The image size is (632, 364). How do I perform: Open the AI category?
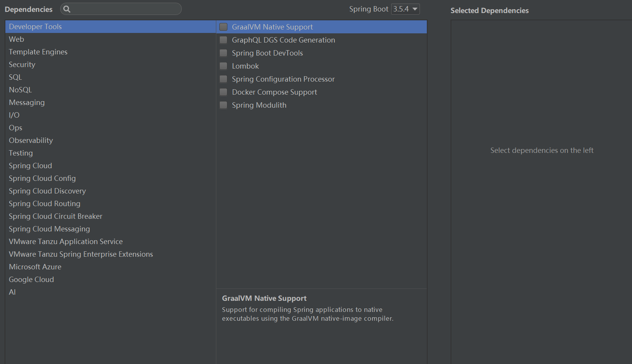click(x=110, y=292)
